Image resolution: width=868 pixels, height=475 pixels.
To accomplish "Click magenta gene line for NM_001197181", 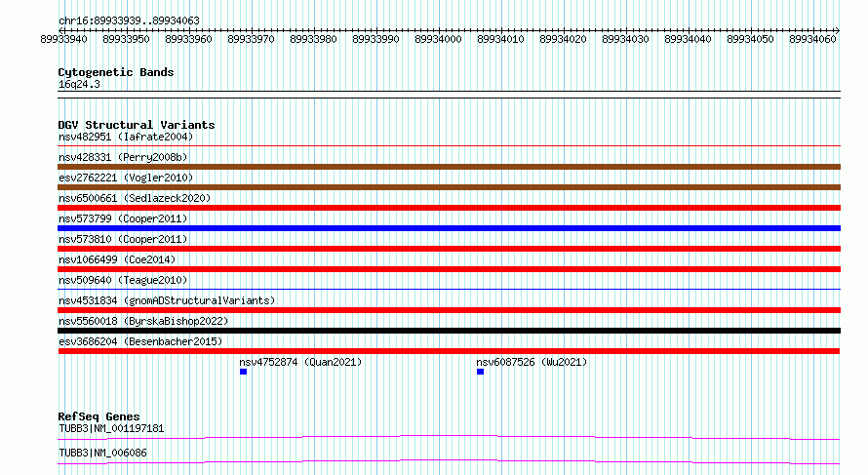I will click(x=449, y=437).
